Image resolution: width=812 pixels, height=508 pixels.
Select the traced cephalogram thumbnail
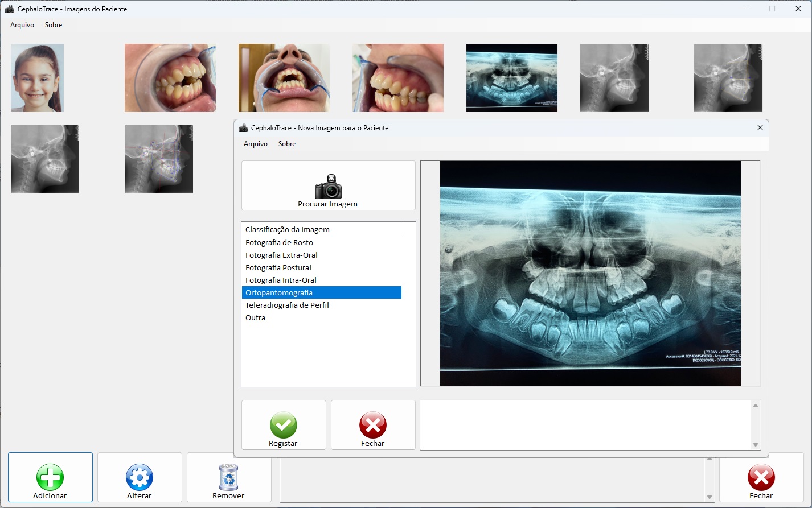(158, 159)
